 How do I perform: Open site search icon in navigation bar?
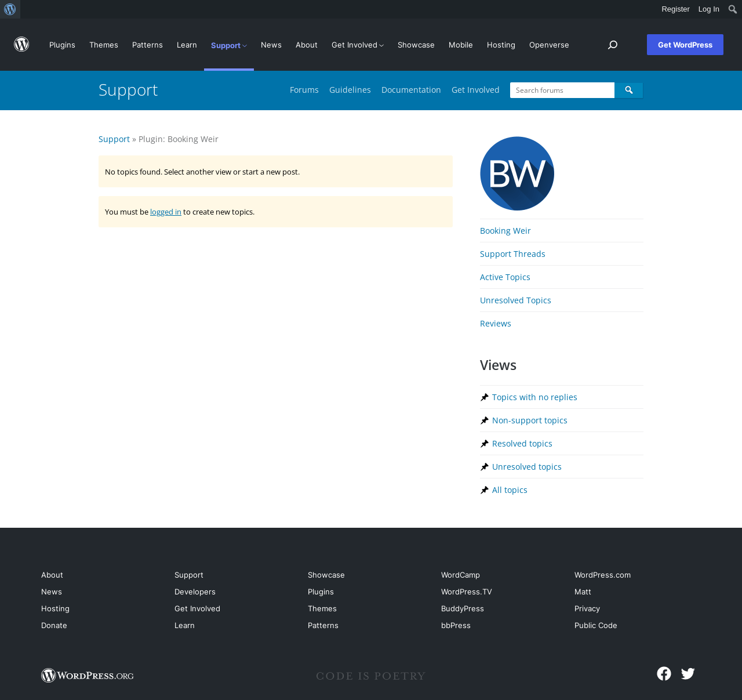pyautogui.click(x=613, y=45)
